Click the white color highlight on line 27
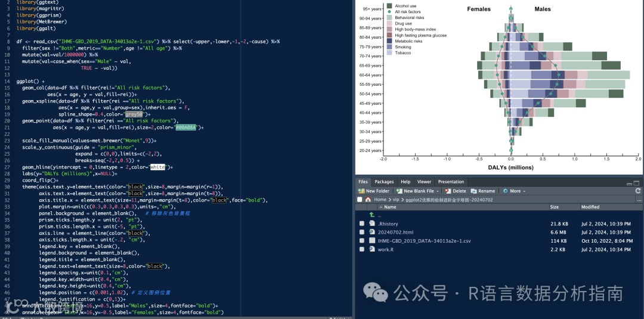The height and width of the screenshot is (319, 644). 157,167
